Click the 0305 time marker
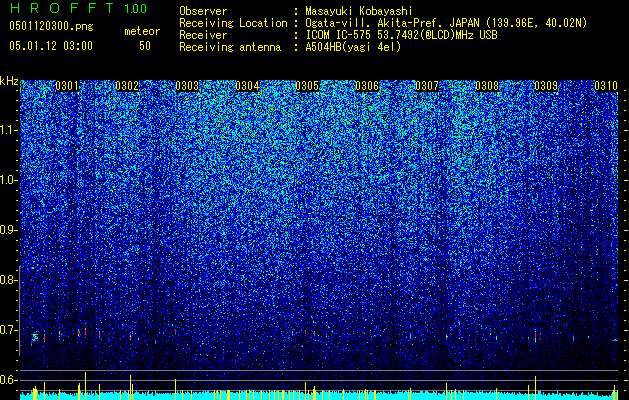The width and height of the screenshot is (629, 400). click(307, 86)
